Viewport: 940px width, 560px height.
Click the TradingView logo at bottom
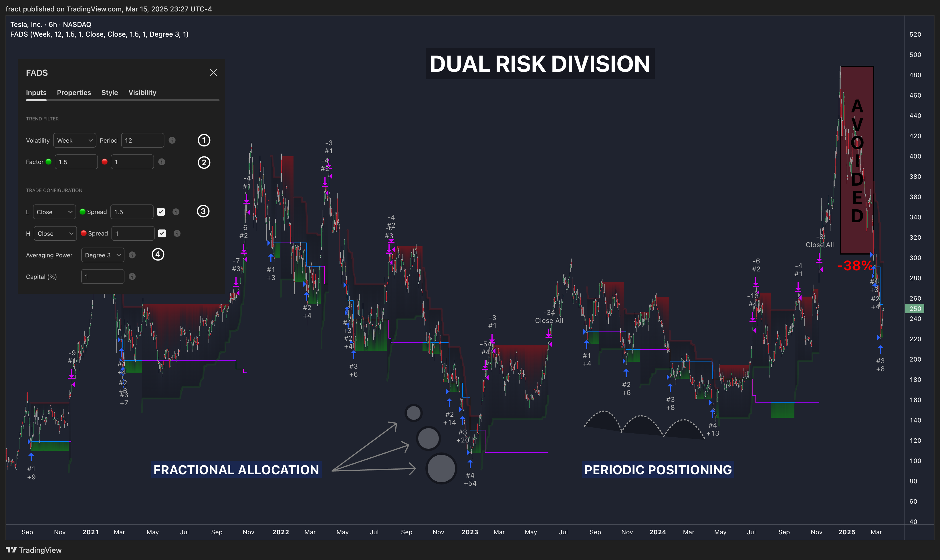pos(33,550)
